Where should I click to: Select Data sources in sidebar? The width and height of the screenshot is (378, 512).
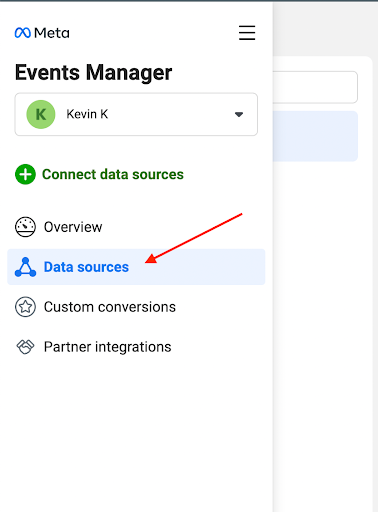pyautogui.click(x=136, y=267)
